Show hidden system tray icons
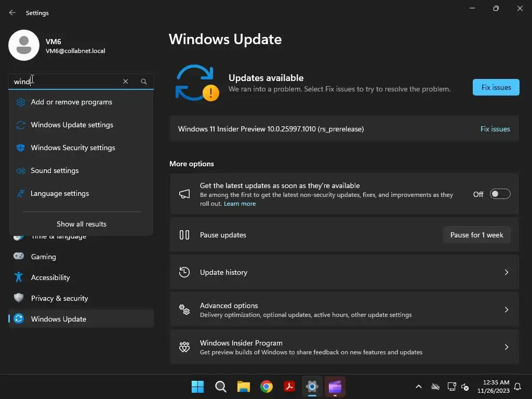 (419, 387)
